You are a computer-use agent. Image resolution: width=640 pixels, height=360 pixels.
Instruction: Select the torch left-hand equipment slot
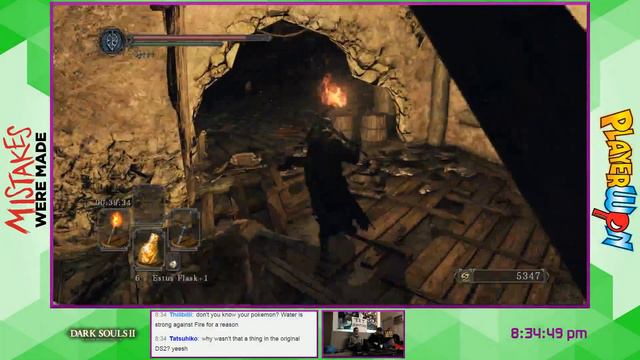[114, 229]
